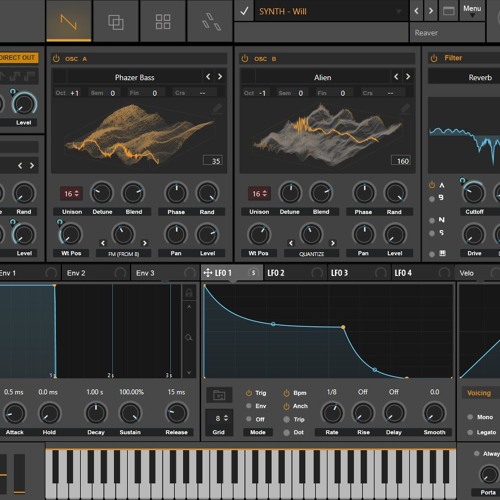Click the pencil edit icon in OSC B
500x500 pixels.
(x=405, y=108)
